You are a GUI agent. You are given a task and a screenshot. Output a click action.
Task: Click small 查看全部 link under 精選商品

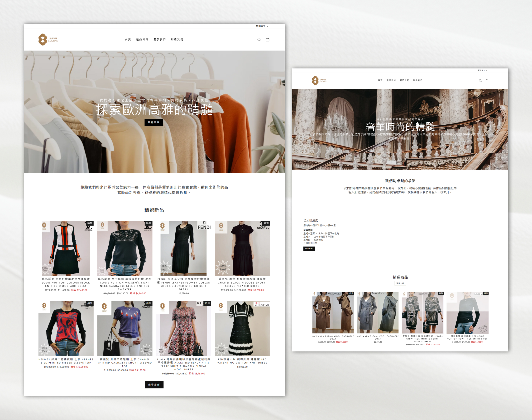point(400,283)
